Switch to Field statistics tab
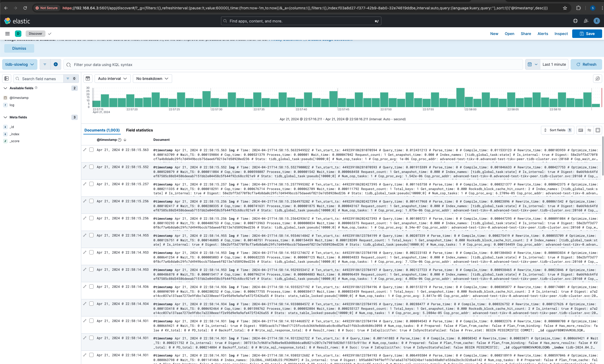The height and width of the screenshot is (364, 604). [x=140, y=130]
